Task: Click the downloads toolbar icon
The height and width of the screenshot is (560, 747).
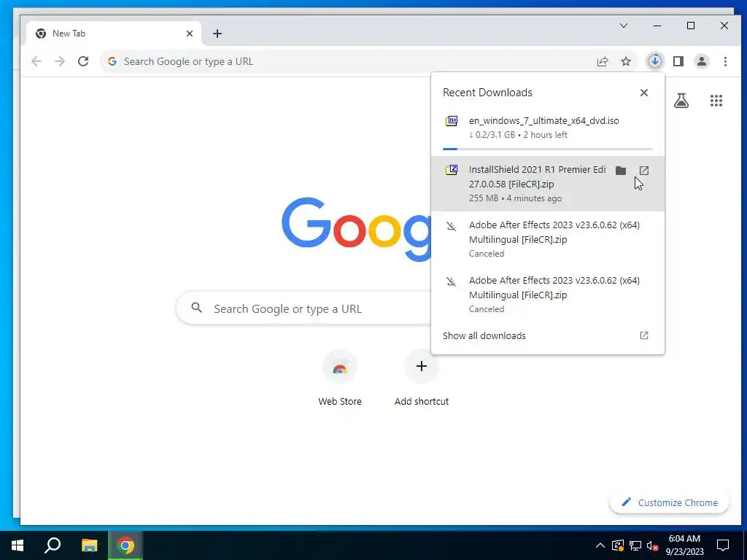Action: tap(655, 61)
